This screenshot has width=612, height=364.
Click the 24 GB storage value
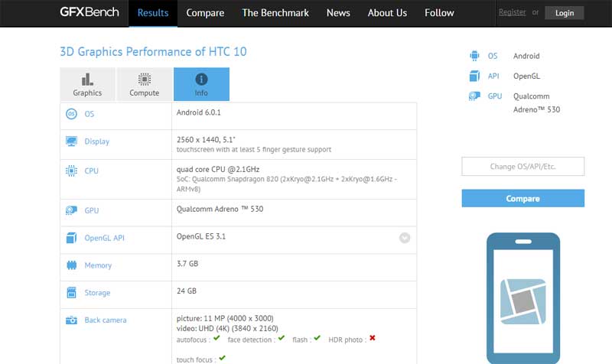pos(187,291)
